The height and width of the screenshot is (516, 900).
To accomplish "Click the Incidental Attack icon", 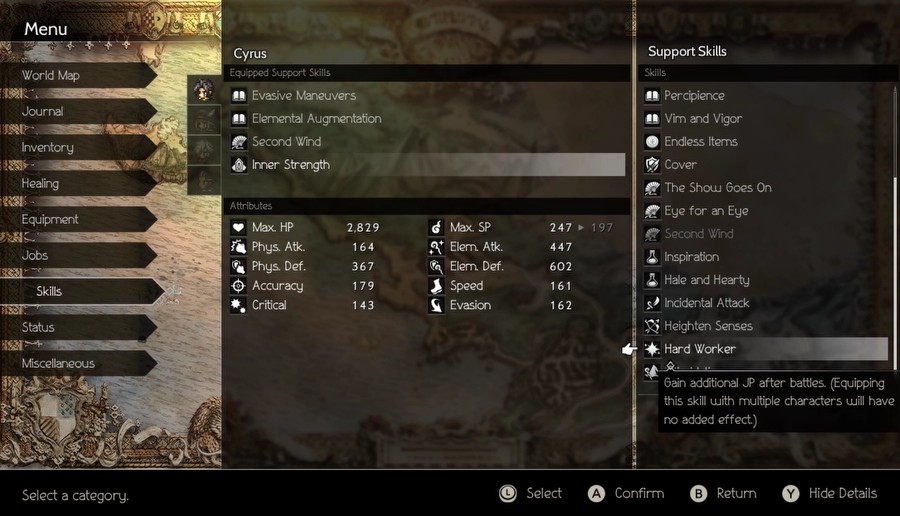I will (x=652, y=303).
